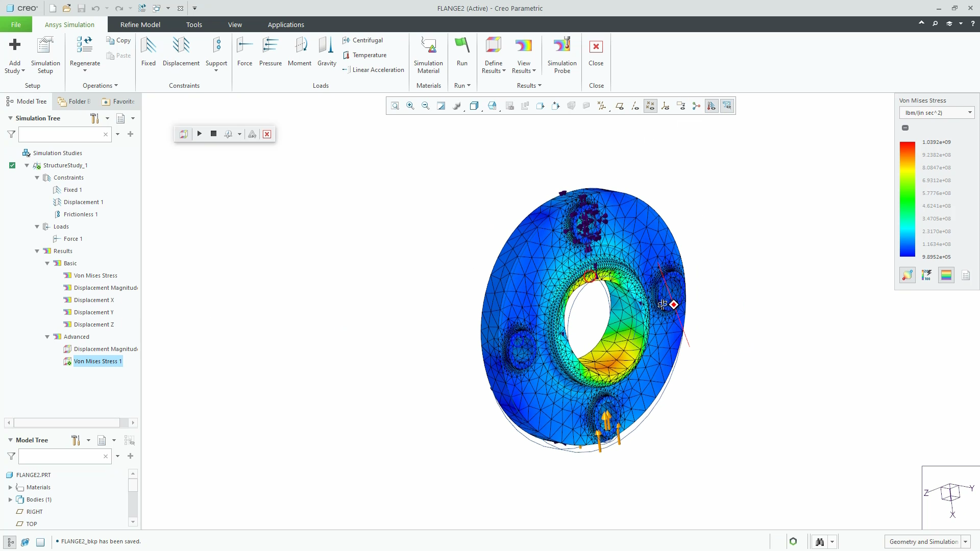Open the Tools tab

[x=194, y=24]
